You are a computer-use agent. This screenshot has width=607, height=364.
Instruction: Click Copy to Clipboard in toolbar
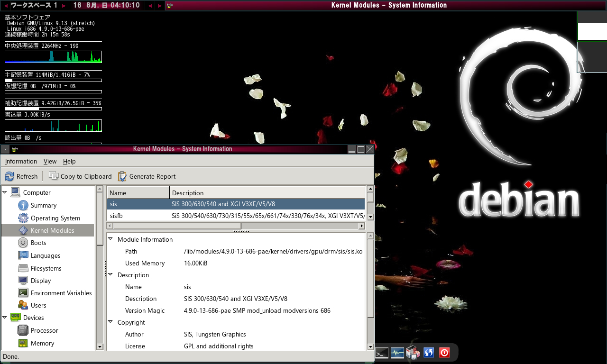pyautogui.click(x=81, y=176)
